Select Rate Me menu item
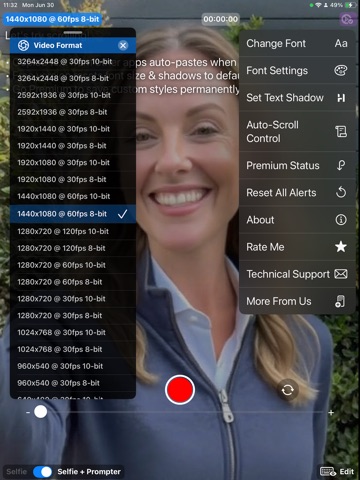 (x=297, y=247)
